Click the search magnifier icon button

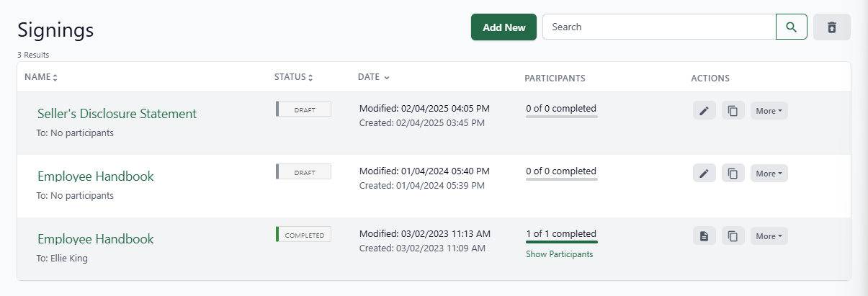tap(791, 27)
